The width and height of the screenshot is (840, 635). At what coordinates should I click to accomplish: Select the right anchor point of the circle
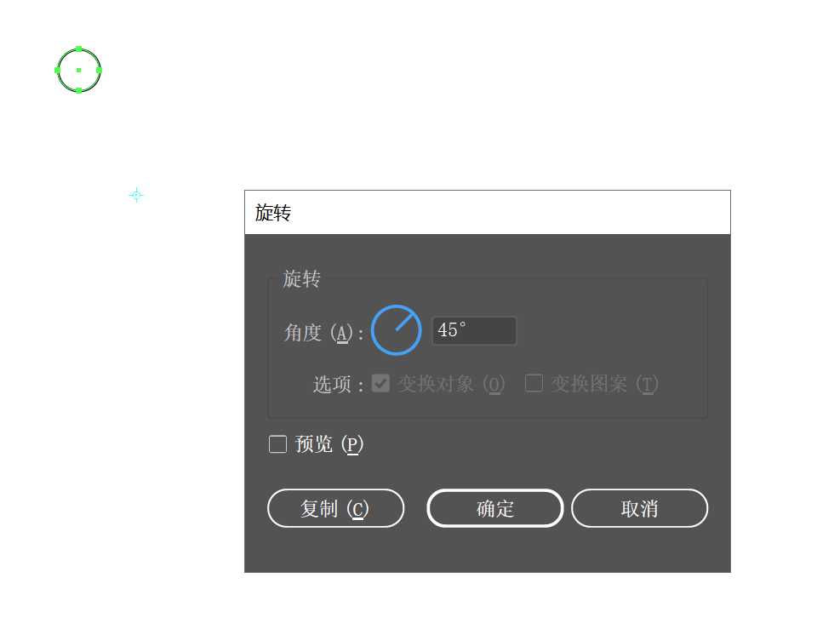pos(99,70)
